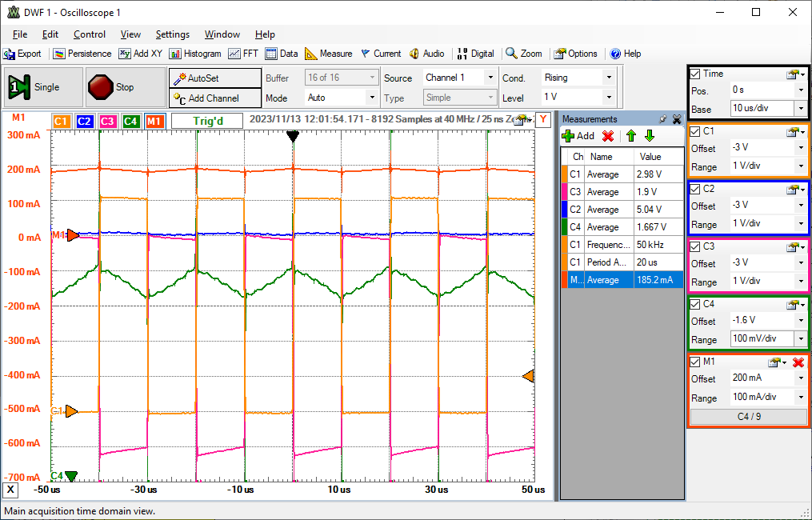812x520 pixels.
Task: Delete selected measurement with red X
Action: [x=608, y=136]
